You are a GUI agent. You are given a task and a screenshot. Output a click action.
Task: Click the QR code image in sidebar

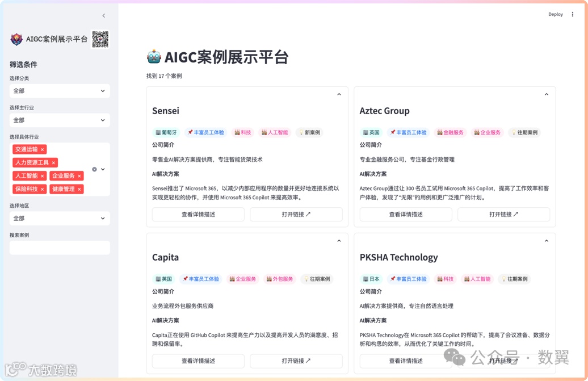100,39
